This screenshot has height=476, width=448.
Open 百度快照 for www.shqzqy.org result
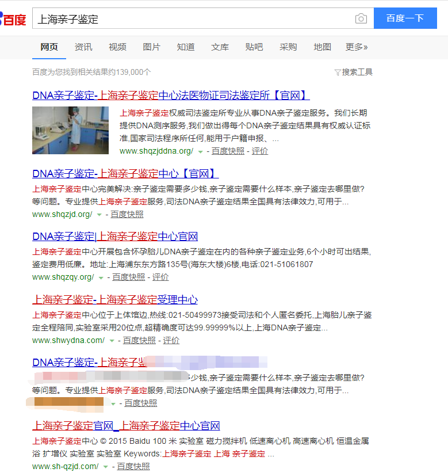[129, 277]
